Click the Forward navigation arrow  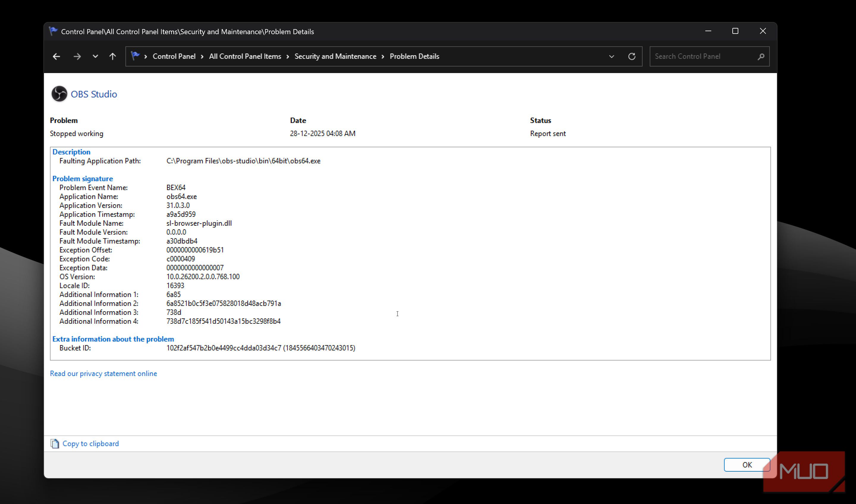tap(77, 56)
